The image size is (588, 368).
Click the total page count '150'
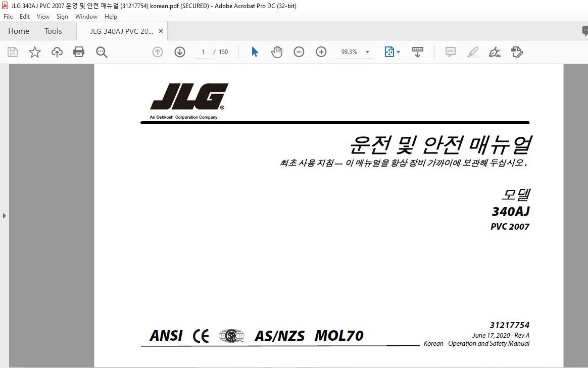[223, 52]
